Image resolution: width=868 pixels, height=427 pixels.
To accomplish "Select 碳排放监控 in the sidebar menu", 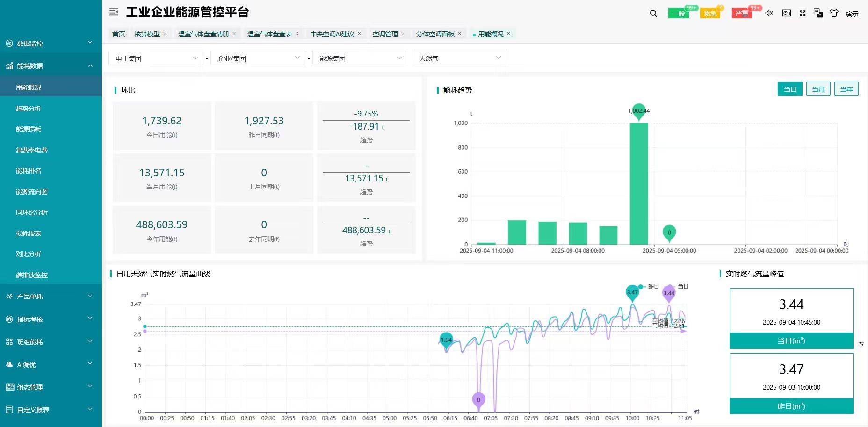I will click(x=33, y=275).
